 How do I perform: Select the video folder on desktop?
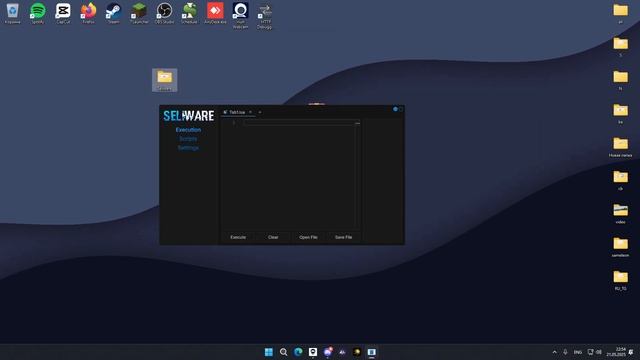620,213
